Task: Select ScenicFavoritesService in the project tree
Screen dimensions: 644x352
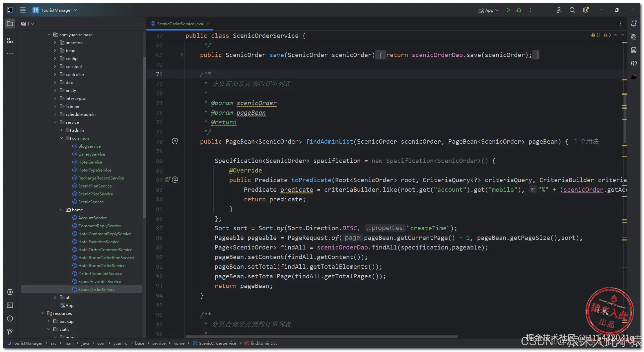Action: click(x=100, y=282)
